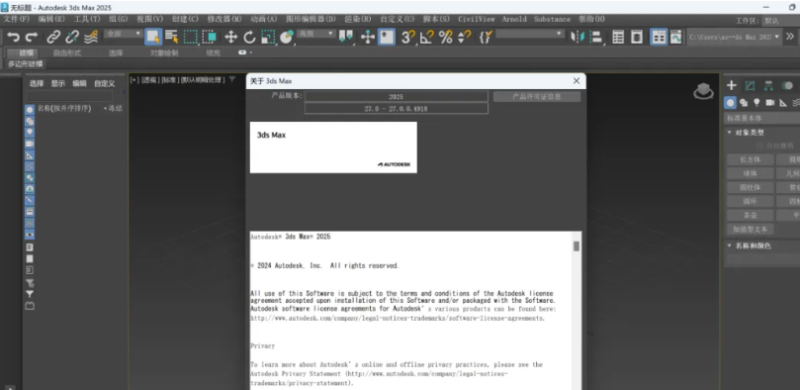
Task: Open the Curve Editor icon
Action: [x=676, y=37]
